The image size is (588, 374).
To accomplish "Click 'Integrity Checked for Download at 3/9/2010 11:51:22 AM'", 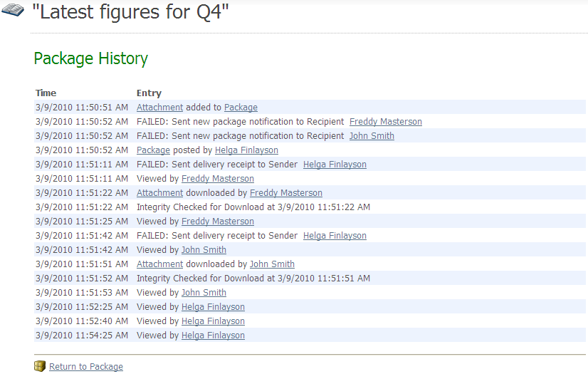I will tap(253, 207).
